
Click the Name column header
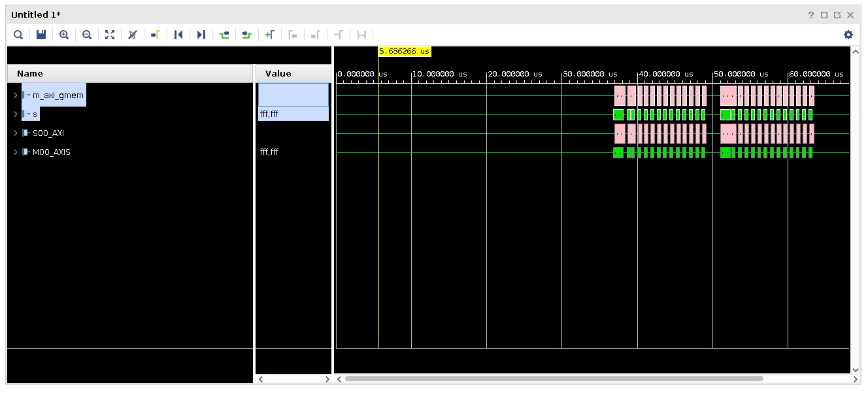click(30, 74)
